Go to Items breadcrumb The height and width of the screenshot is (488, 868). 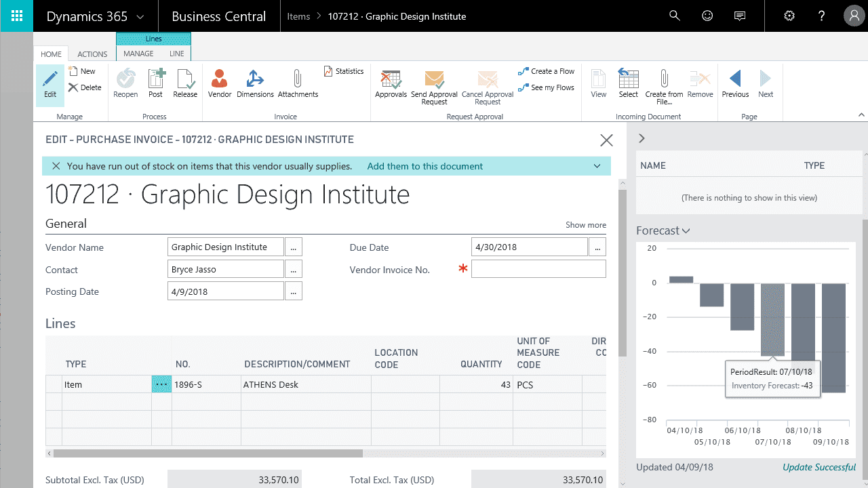298,16
